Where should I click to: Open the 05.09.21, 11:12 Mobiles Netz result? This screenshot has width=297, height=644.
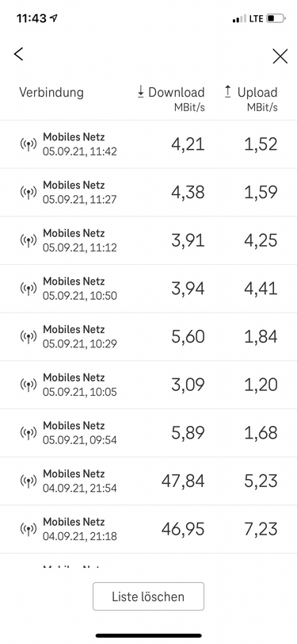point(149,240)
